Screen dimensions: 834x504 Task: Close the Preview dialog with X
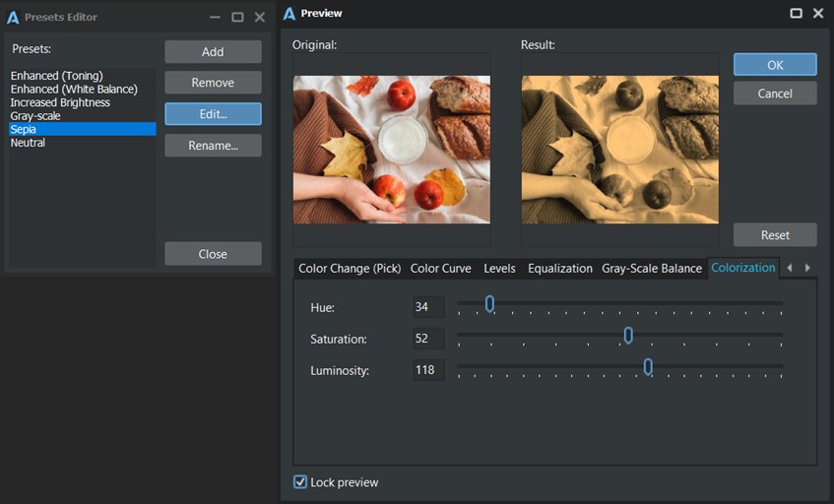click(818, 14)
